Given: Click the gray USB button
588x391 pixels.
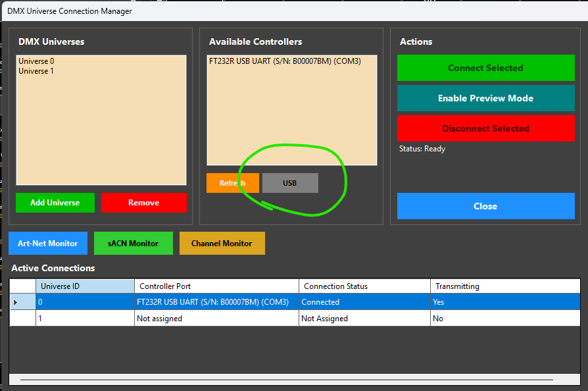Looking at the screenshot, I should click(290, 183).
